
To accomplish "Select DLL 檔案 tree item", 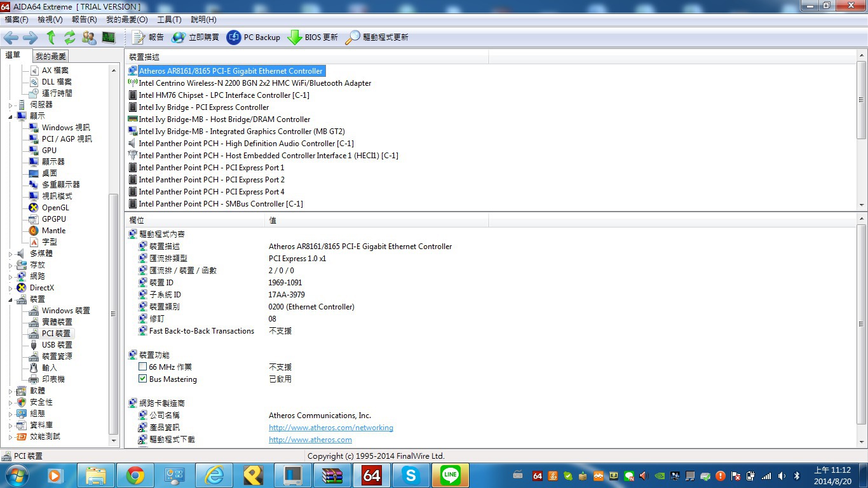I will 56,82.
